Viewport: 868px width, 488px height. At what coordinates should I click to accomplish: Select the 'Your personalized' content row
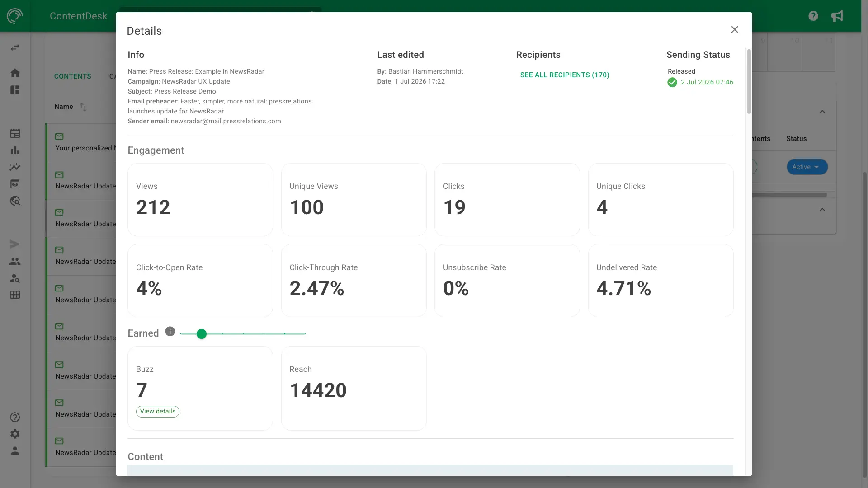pyautogui.click(x=81, y=143)
